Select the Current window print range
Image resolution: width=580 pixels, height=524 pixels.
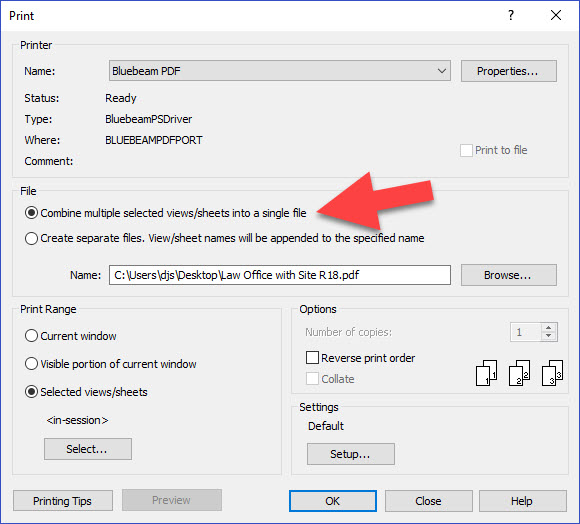point(31,336)
